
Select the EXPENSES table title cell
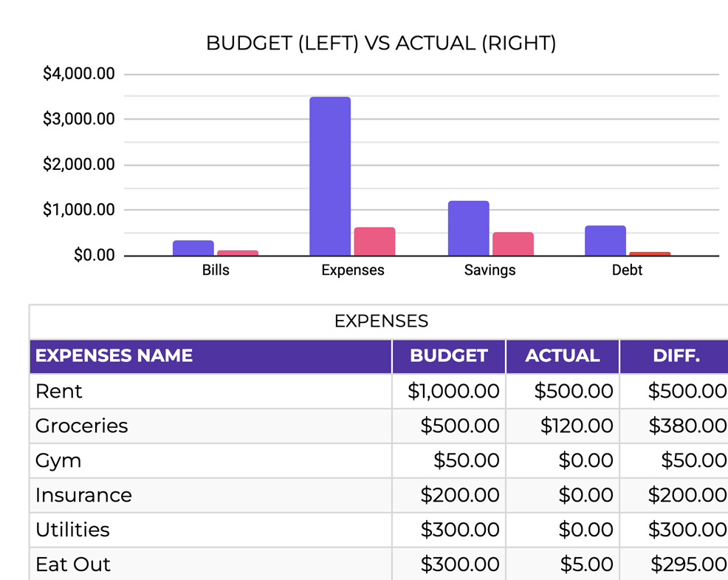click(381, 321)
